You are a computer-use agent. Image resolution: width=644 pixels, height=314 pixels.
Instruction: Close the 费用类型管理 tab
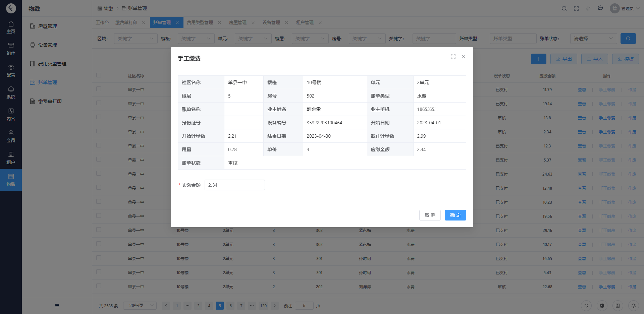tap(219, 22)
